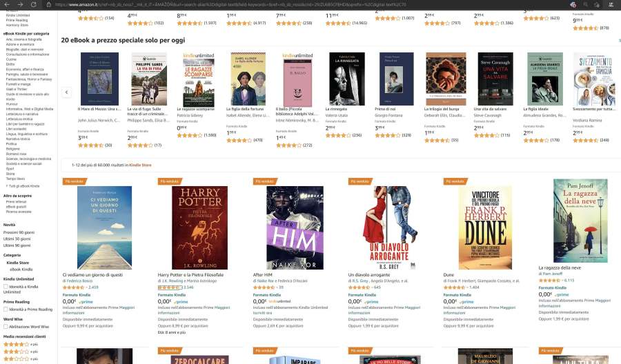The width and height of the screenshot is (621, 364).
Task: Open the Dune star rating
Action: pos(454,287)
